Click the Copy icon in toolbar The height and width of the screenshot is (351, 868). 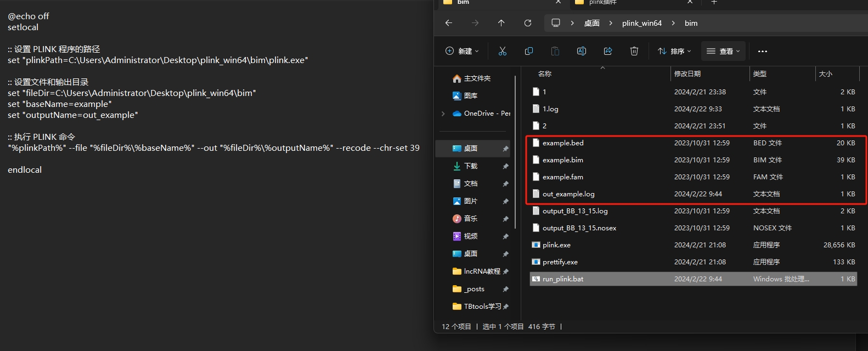(x=529, y=51)
